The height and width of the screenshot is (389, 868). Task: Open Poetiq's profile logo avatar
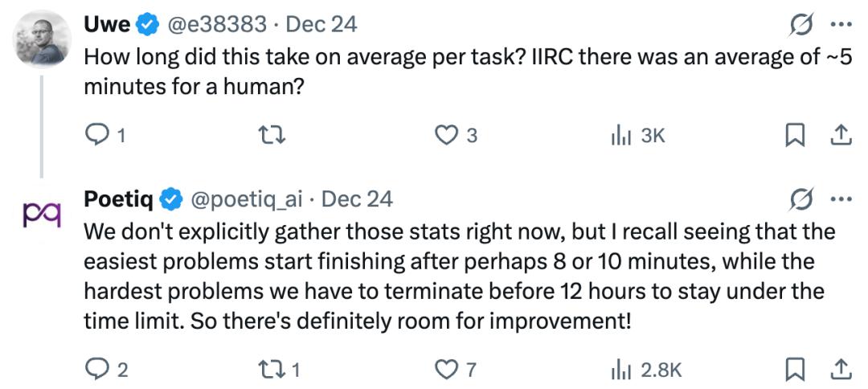click(x=42, y=215)
